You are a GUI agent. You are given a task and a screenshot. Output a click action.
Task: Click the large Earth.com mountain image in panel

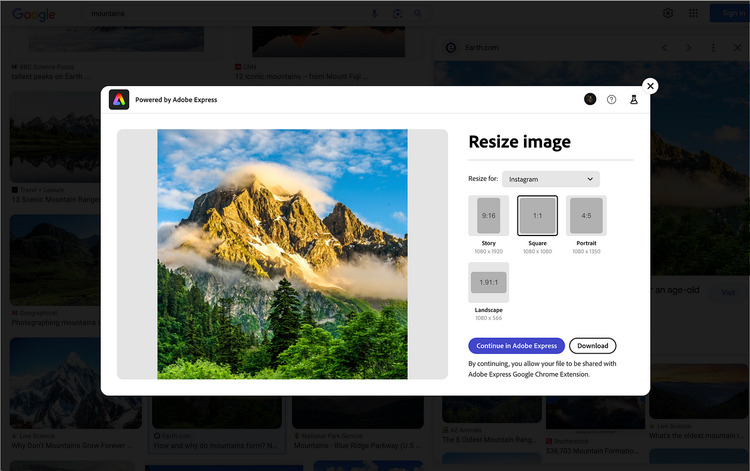[700, 168]
